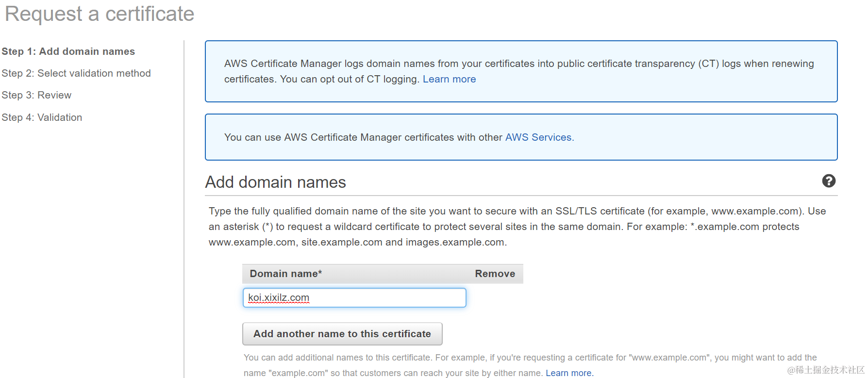Select Step 1: Add domain names
868x378 pixels.
pyautogui.click(x=68, y=51)
